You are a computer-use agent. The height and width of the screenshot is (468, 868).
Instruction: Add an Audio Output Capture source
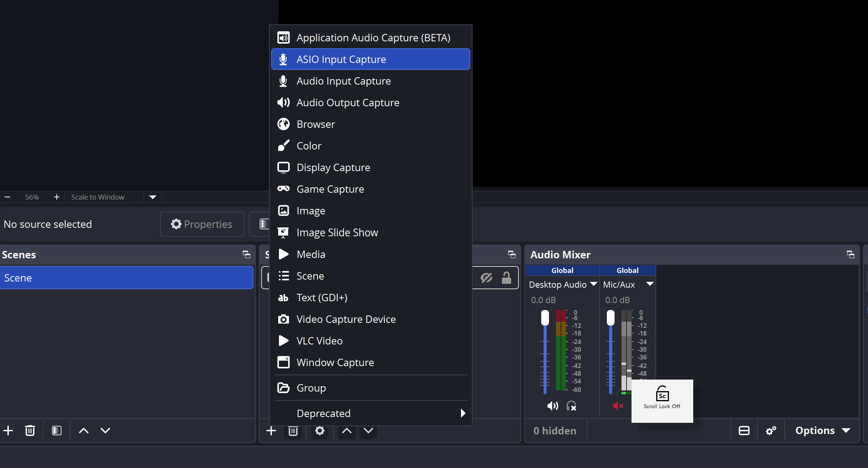[x=370, y=103]
